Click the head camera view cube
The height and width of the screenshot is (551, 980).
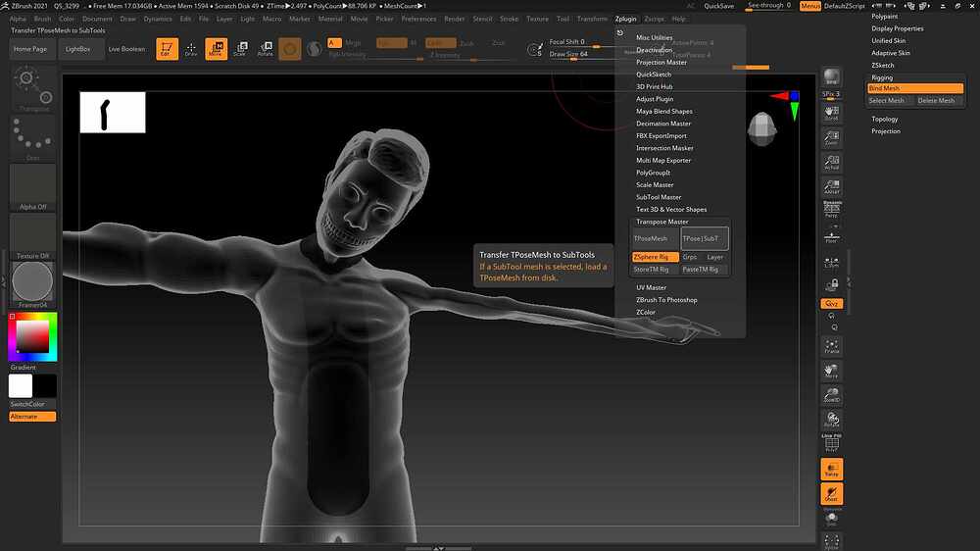click(761, 128)
